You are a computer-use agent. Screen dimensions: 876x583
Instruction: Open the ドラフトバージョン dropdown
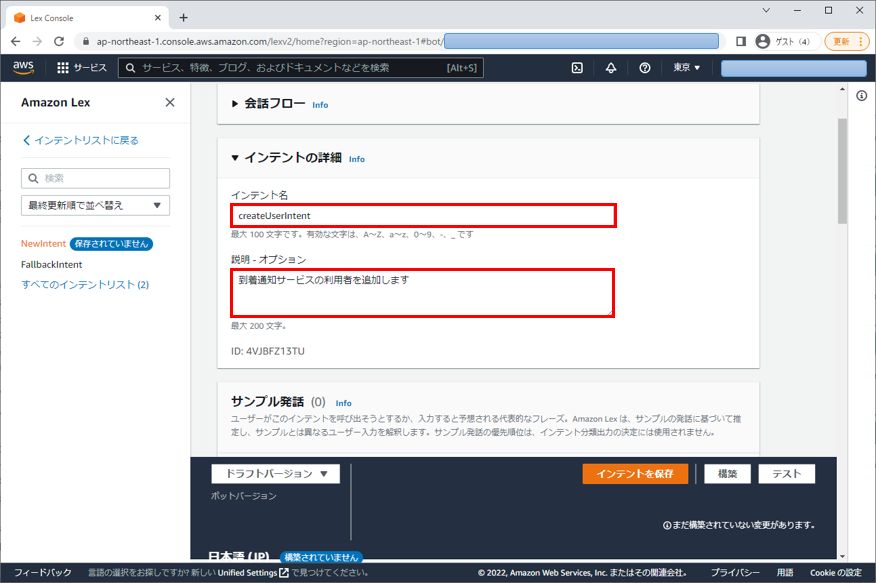point(275,474)
